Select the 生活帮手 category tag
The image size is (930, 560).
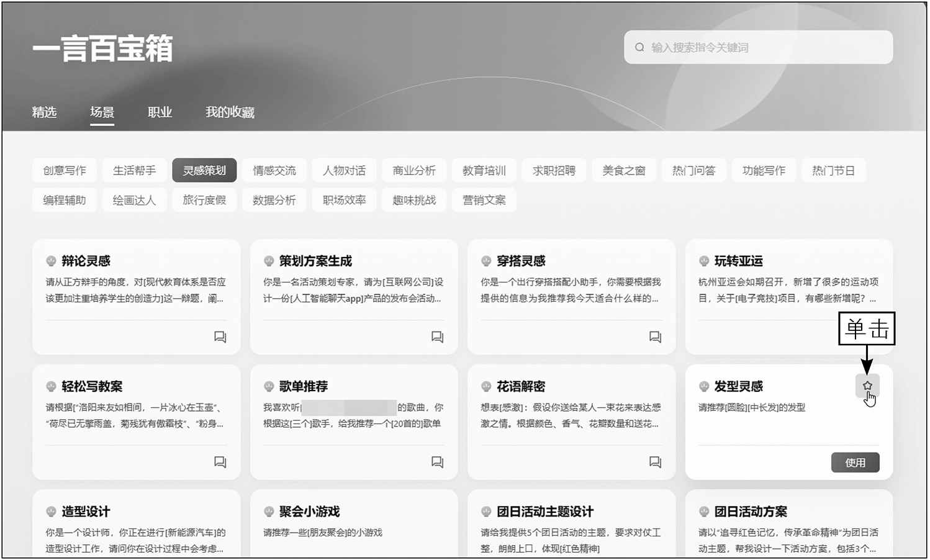click(134, 170)
